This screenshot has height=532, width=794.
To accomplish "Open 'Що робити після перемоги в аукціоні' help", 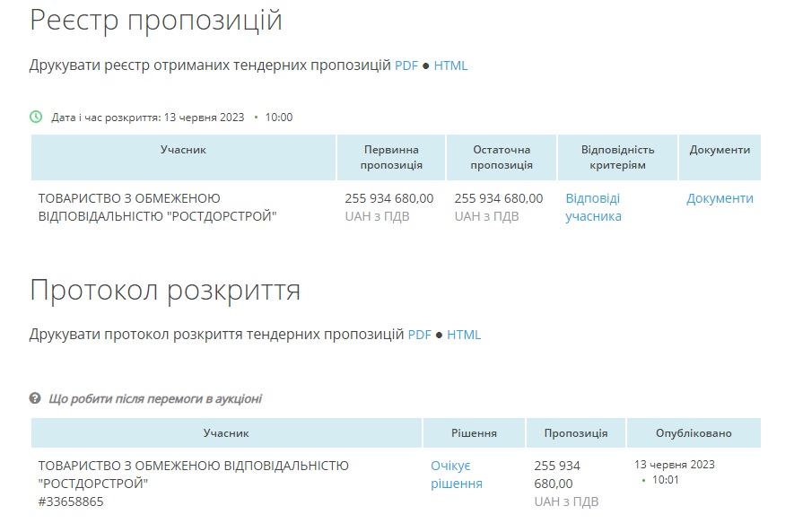I will tap(155, 398).
